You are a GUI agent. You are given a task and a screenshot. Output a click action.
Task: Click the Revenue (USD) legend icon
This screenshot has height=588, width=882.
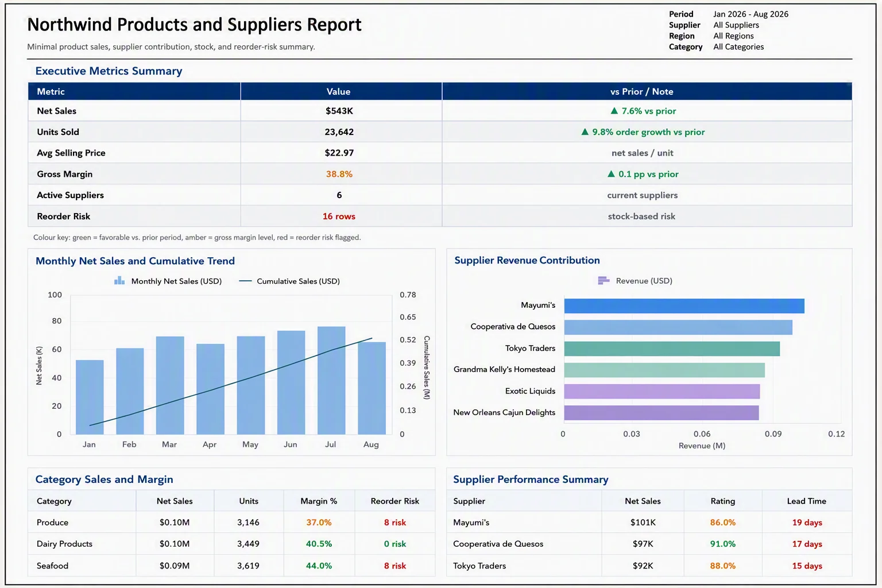(604, 280)
